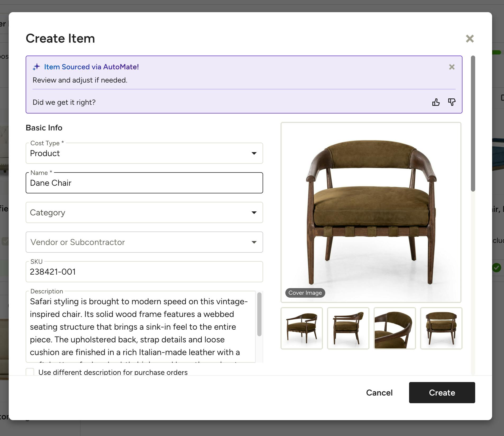Open the Cost Type dropdown
The image size is (504, 436).
tap(144, 153)
